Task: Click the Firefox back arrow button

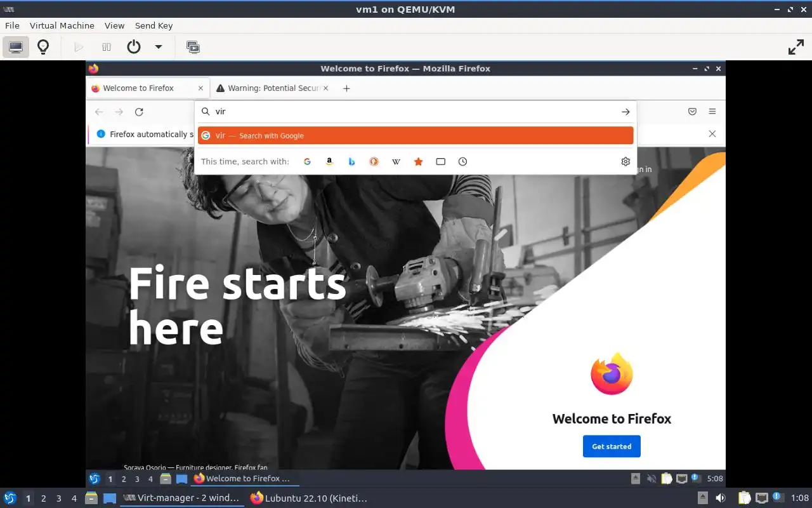Action: 99,112
